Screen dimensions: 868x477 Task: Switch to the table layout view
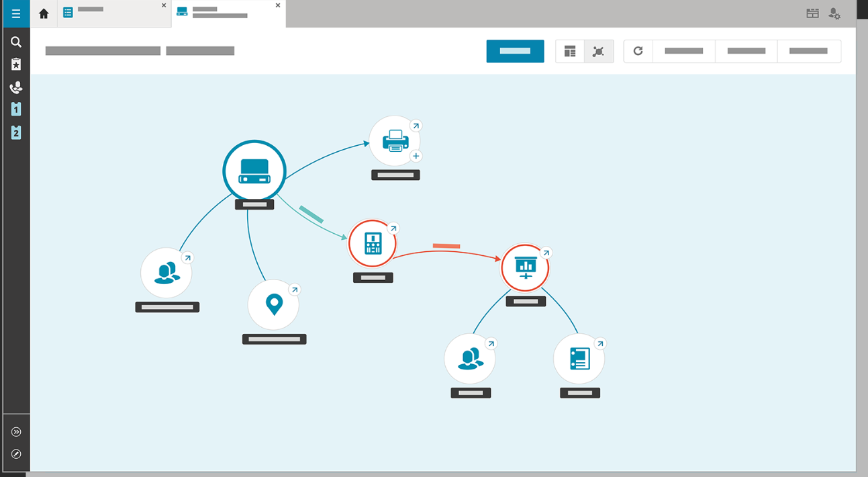point(570,51)
